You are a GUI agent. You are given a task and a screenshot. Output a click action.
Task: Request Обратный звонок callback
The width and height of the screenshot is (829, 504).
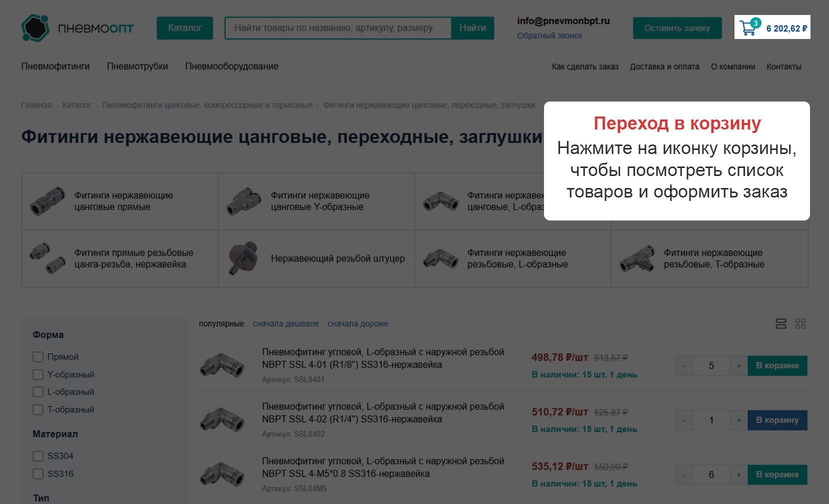549,35
